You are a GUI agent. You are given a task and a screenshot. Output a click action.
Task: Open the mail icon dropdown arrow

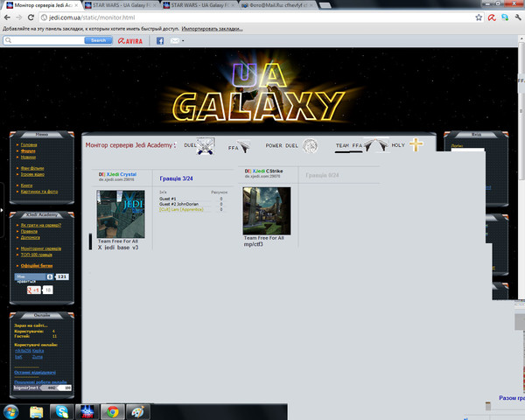click(183, 41)
